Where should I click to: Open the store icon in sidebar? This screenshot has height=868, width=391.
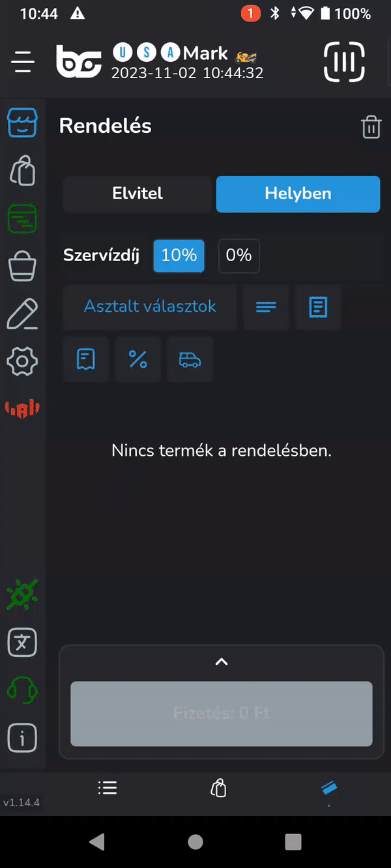tap(22, 122)
